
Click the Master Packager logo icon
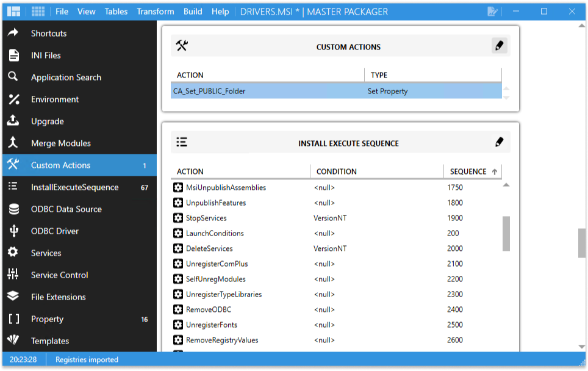point(13,12)
